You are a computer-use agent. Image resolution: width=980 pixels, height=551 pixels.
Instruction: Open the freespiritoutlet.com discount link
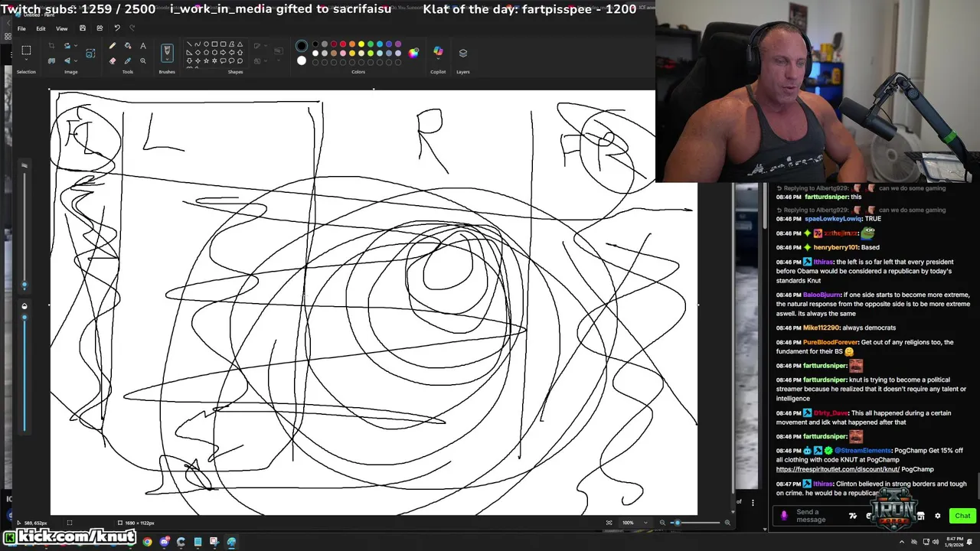[x=838, y=469]
